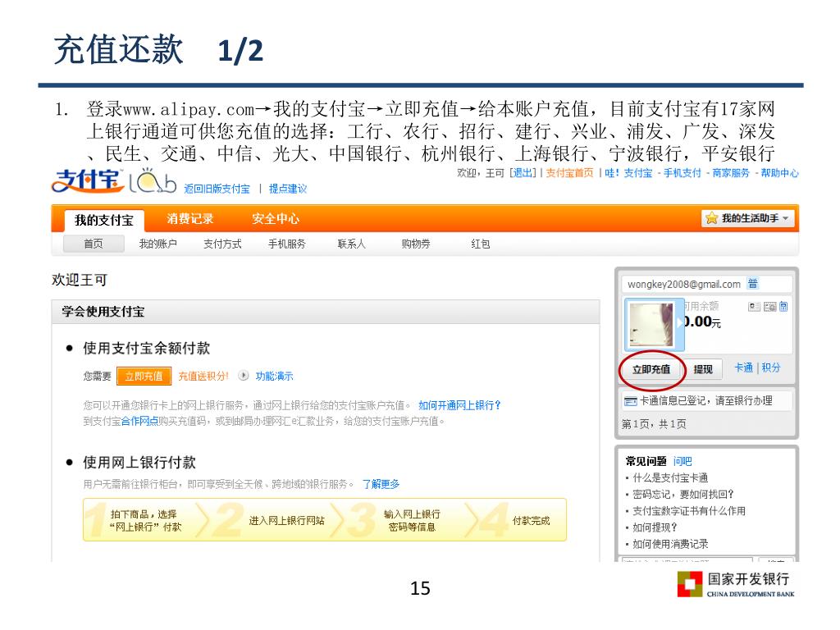Click the 问吧 link
The width and height of the screenshot is (840, 630).
[x=682, y=461]
